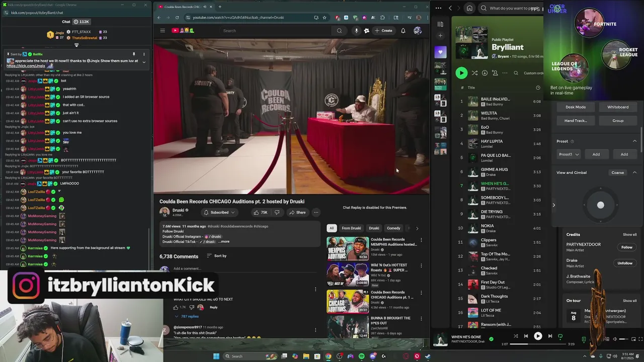The height and width of the screenshot is (362, 644).
Task: Reply to the top comment
Action: (x=213, y=307)
